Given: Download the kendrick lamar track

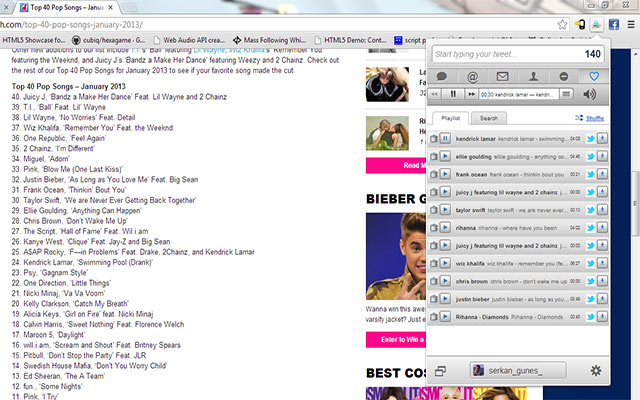Looking at the screenshot, I should click(602, 138).
